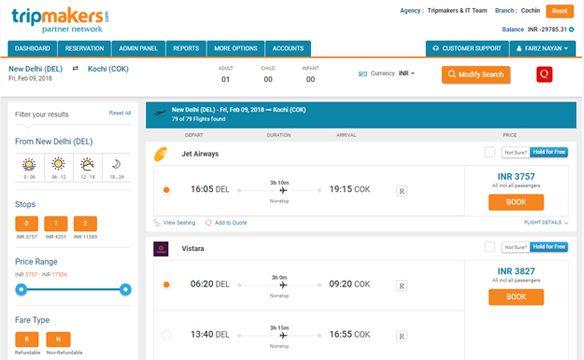Open the Currency INR dropdown
The height and width of the screenshot is (360, 584).
coord(406,73)
